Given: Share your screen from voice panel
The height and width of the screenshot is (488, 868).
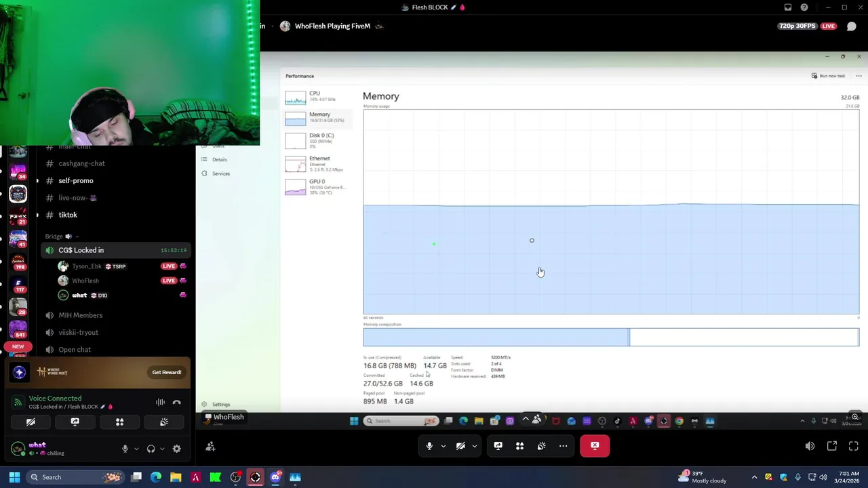Looking at the screenshot, I should [75, 422].
